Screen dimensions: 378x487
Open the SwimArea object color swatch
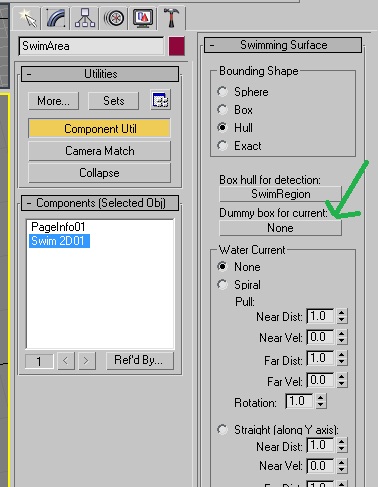tap(177, 46)
